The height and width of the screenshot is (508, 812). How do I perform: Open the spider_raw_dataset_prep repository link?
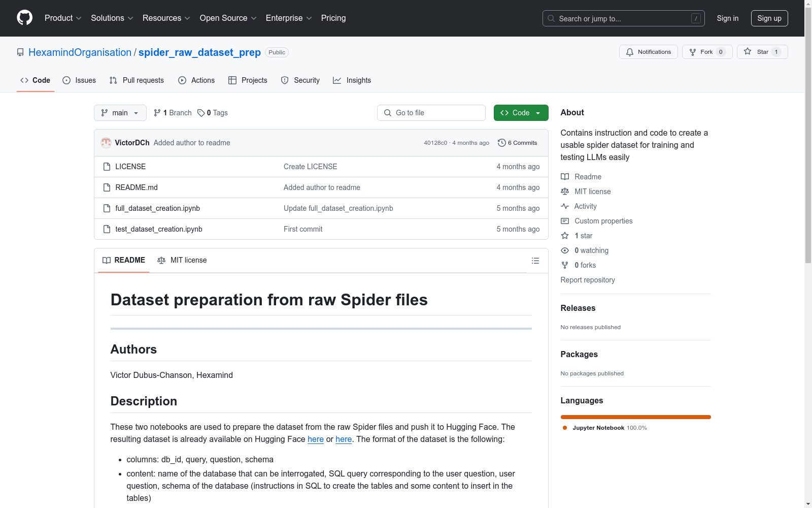coord(199,52)
